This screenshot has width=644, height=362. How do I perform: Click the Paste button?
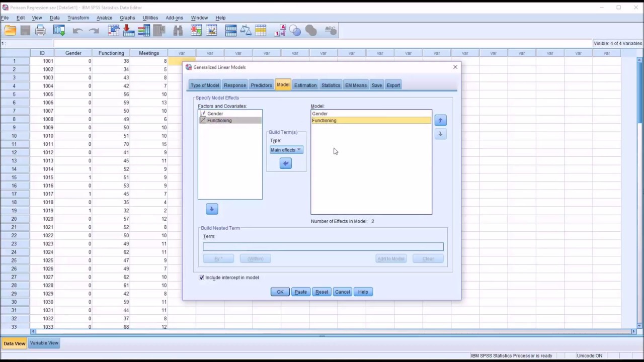[301, 292]
